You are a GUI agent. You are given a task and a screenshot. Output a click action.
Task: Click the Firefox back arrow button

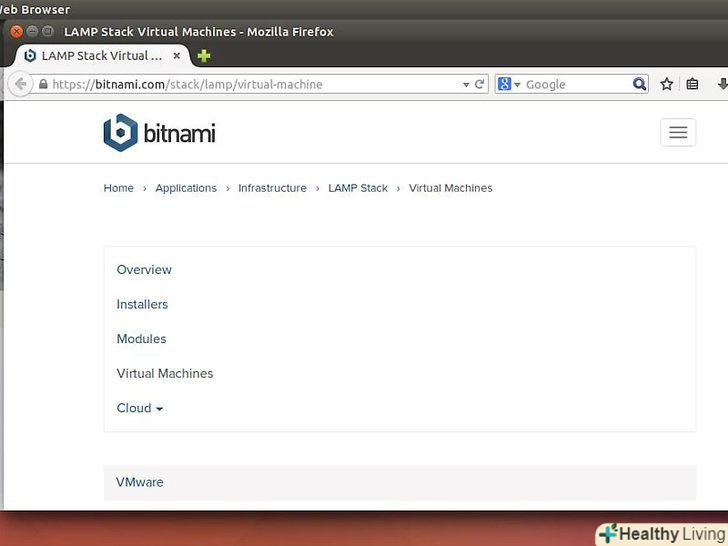click(20, 84)
